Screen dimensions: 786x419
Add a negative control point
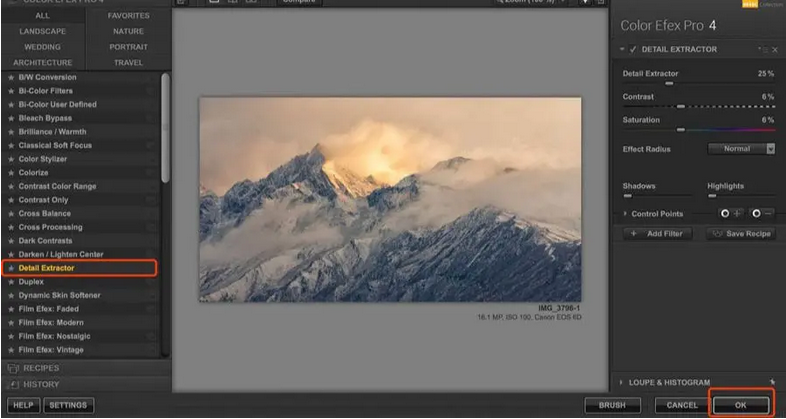761,214
